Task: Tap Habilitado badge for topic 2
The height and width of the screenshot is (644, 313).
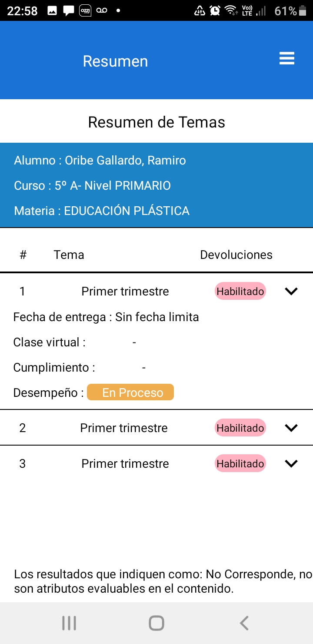Action: tap(240, 428)
